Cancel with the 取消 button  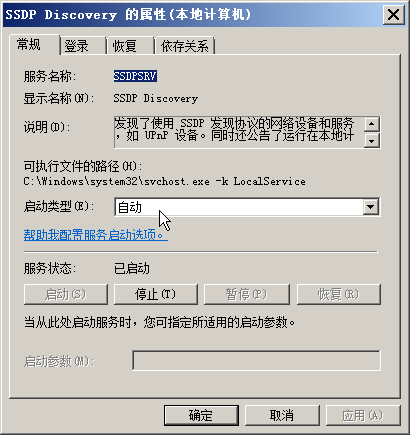click(x=282, y=415)
